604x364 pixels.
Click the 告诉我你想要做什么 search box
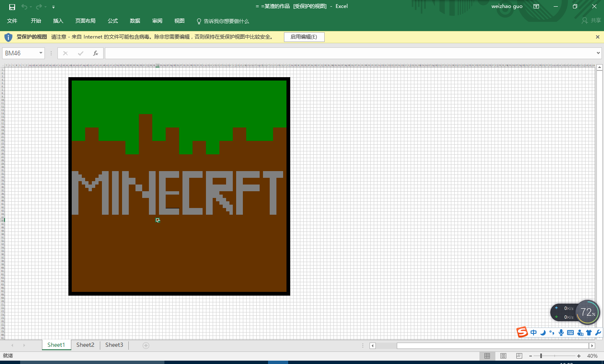(226, 21)
